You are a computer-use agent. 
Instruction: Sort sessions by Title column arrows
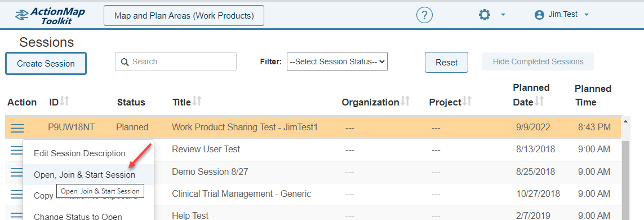point(197,101)
